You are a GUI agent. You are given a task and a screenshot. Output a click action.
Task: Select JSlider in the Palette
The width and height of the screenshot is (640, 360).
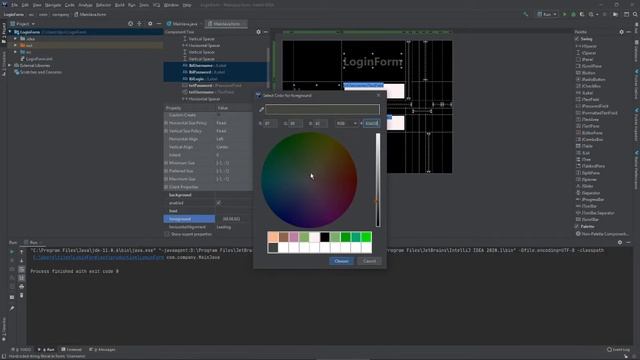coord(584,186)
